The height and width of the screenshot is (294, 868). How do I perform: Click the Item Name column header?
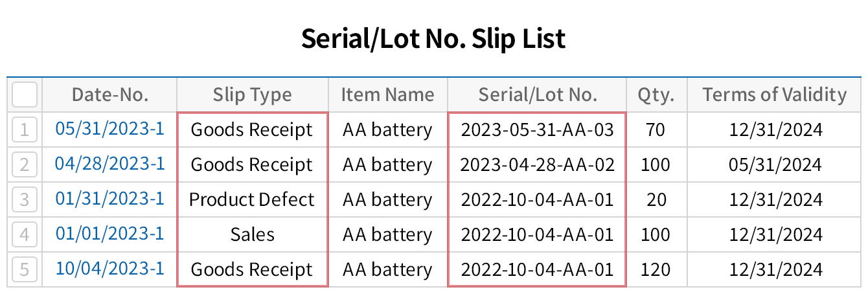[387, 95]
